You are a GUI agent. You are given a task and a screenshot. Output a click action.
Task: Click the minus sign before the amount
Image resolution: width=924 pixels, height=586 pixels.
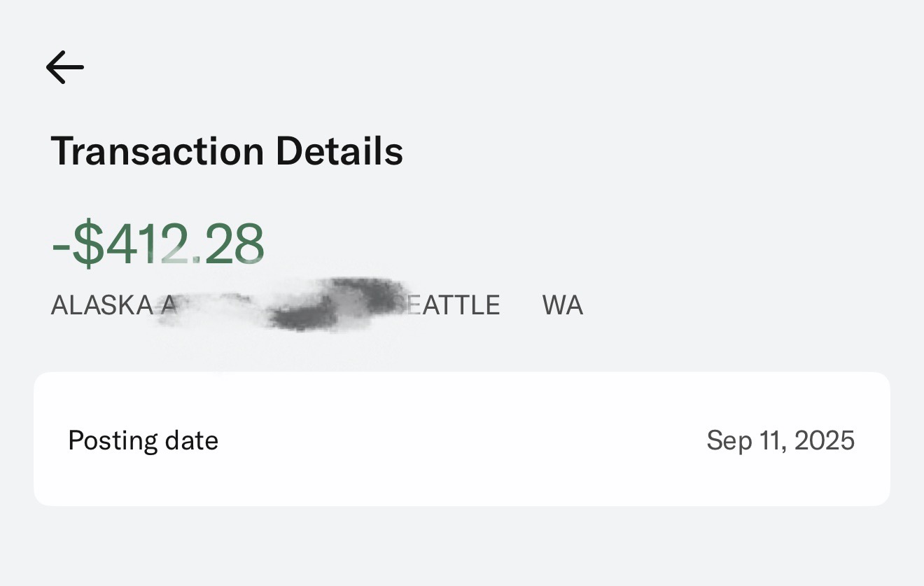(60, 246)
